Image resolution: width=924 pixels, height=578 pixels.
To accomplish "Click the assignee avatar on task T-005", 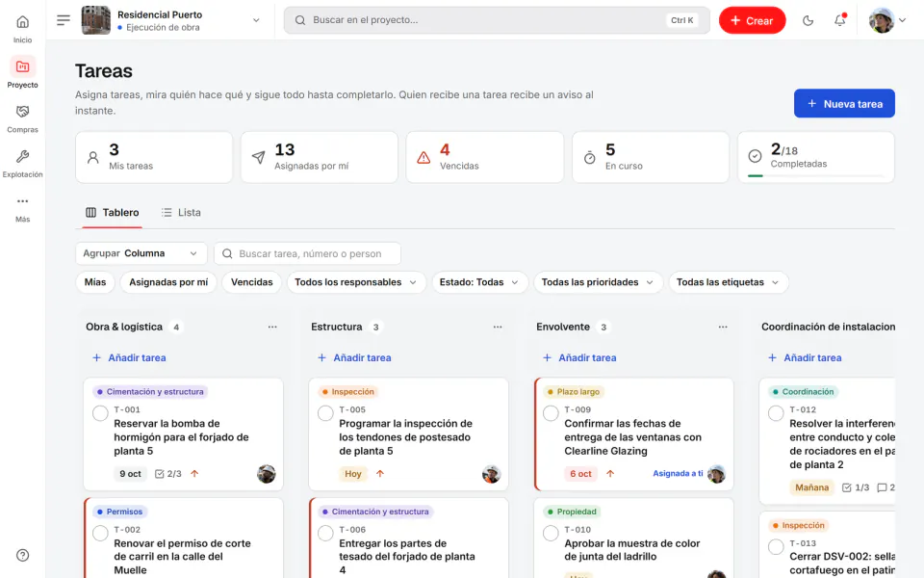I will 492,474.
